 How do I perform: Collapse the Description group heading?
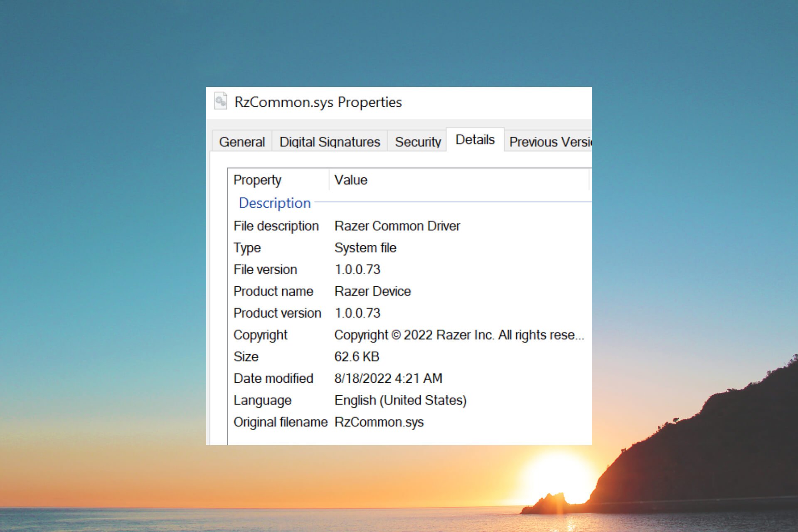[x=275, y=203]
